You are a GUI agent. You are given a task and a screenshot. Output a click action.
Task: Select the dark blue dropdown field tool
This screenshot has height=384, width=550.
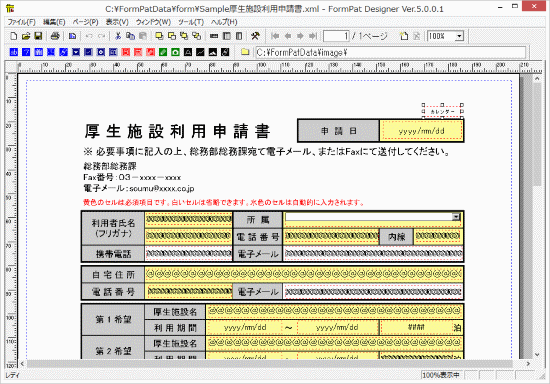(x=76, y=52)
